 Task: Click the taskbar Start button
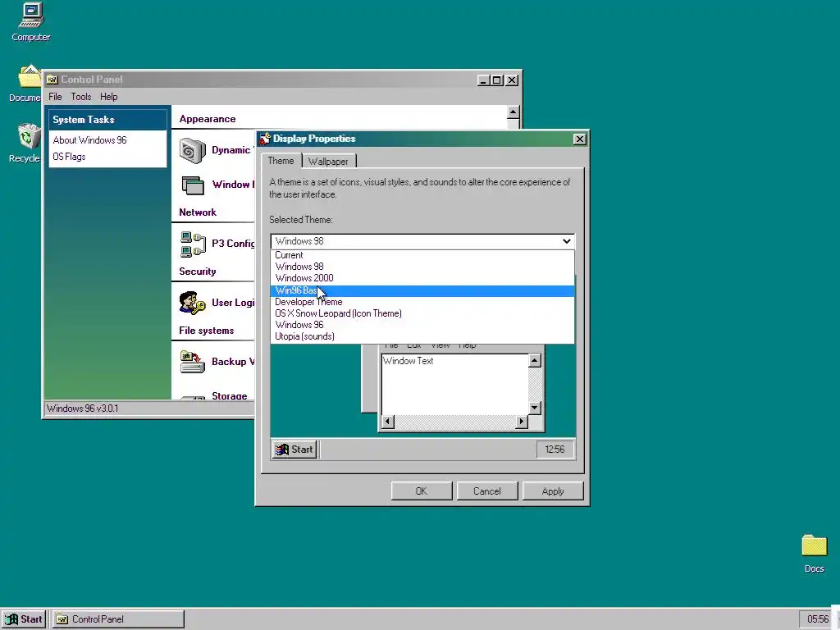(x=24, y=619)
